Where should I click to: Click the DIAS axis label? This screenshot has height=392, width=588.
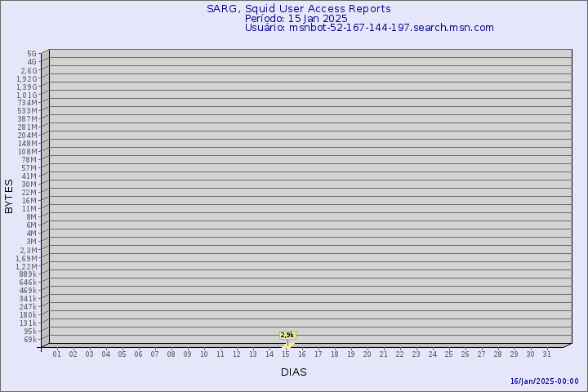click(294, 372)
